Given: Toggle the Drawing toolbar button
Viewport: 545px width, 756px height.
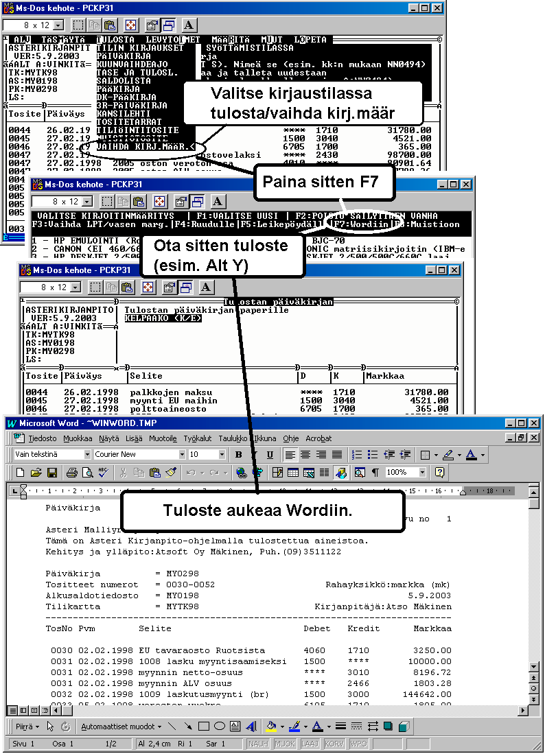Looking at the screenshot, I should [341, 473].
